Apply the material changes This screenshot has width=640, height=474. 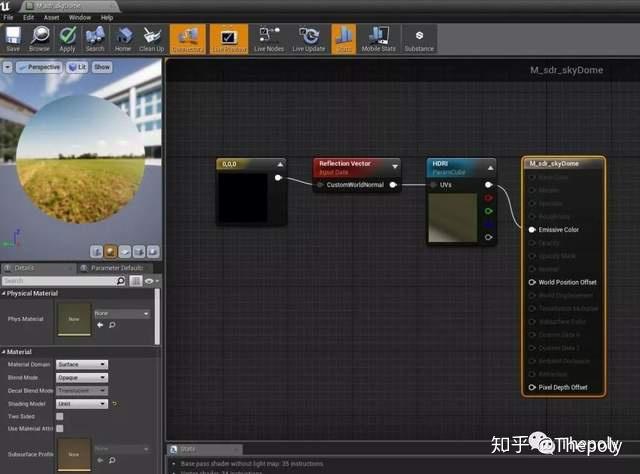coord(67,39)
